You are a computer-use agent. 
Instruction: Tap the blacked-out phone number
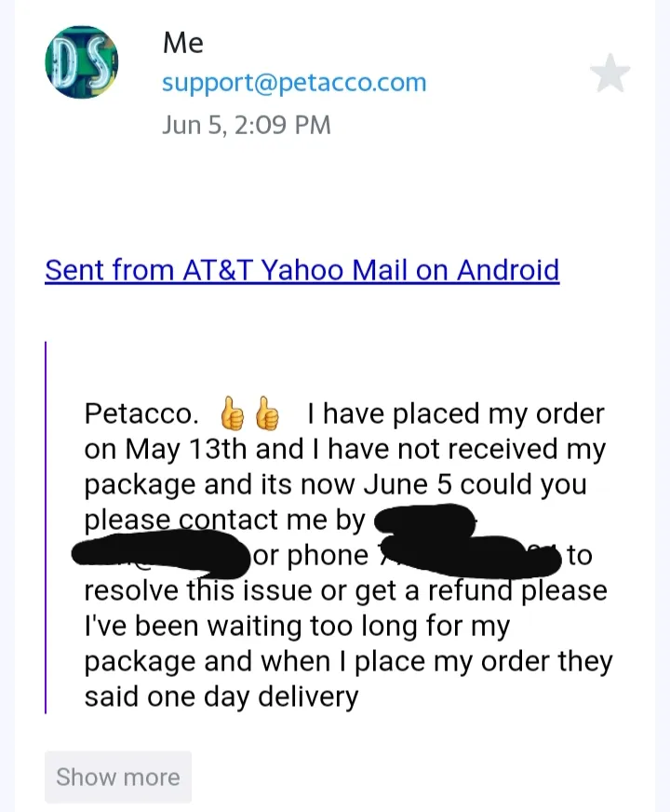[470, 556]
